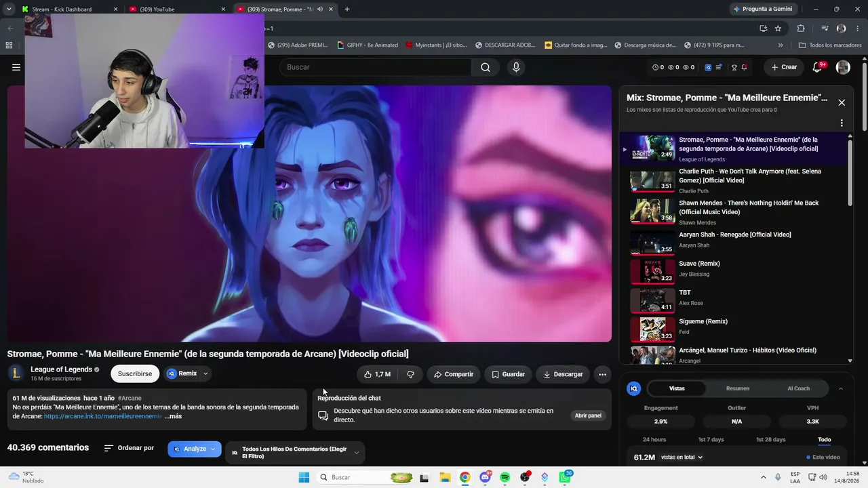Open the arcane.lnk.to description link

pos(103,416)
